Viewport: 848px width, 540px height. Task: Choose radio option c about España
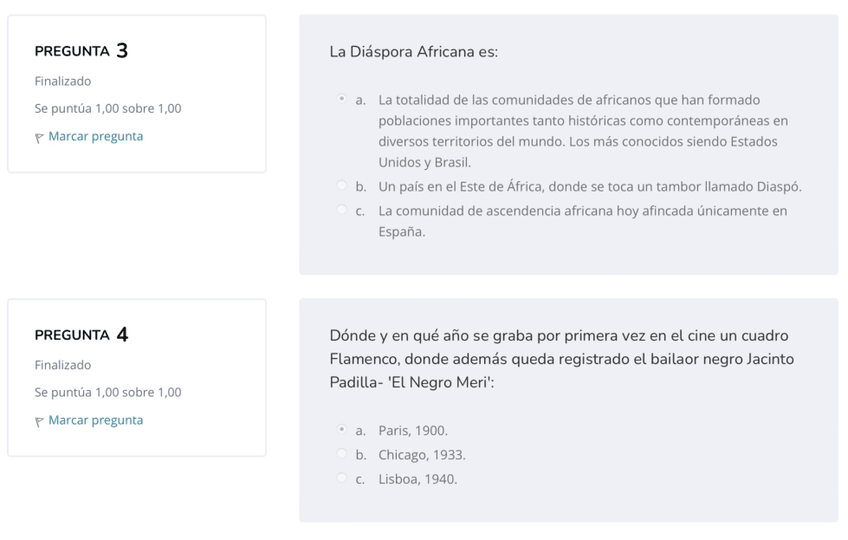[342, 210]
